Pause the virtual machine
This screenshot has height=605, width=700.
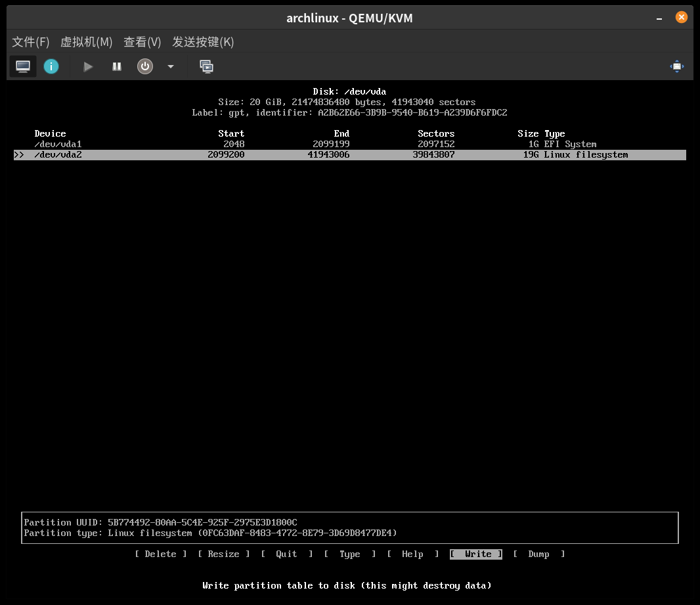point(116,66)
